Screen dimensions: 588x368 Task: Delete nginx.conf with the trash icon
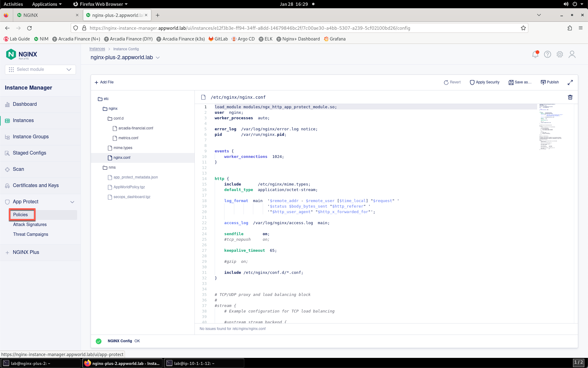(x=570, y=97)
